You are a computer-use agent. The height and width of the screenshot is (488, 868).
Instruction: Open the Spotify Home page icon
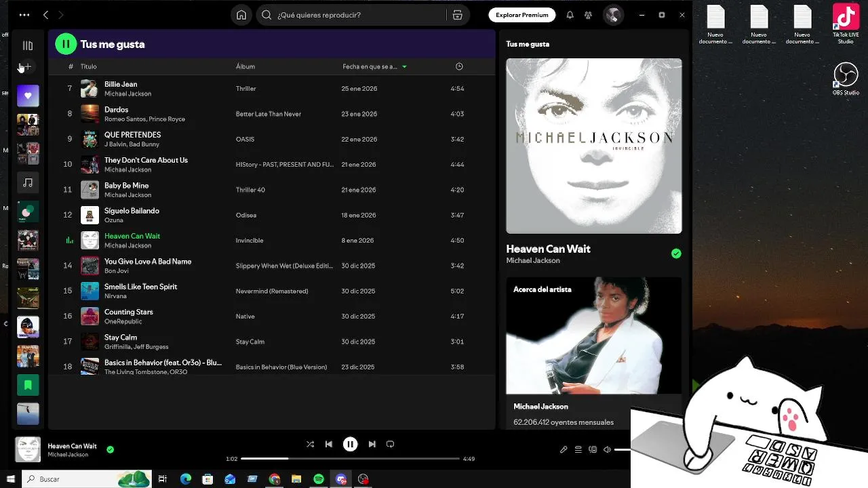tap(241, 15)
